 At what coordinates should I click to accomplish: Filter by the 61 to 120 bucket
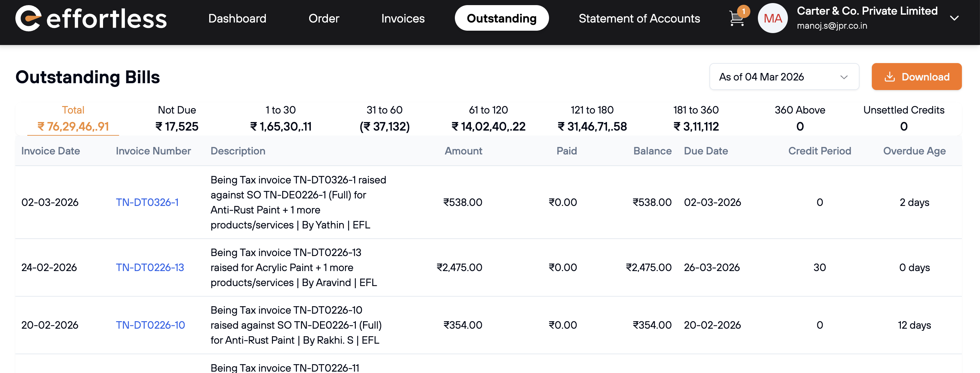(x=488, y=118)
